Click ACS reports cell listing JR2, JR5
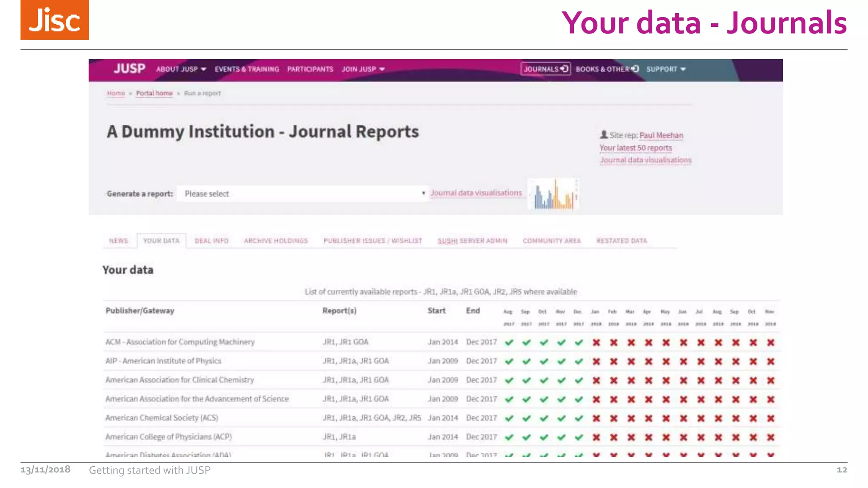Screen dimensions: 868x488 tap(372, 418)
